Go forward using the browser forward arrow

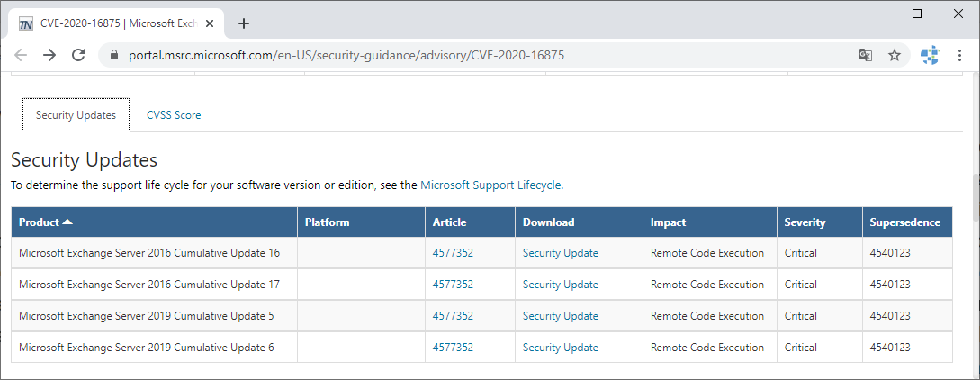point(49,55)
